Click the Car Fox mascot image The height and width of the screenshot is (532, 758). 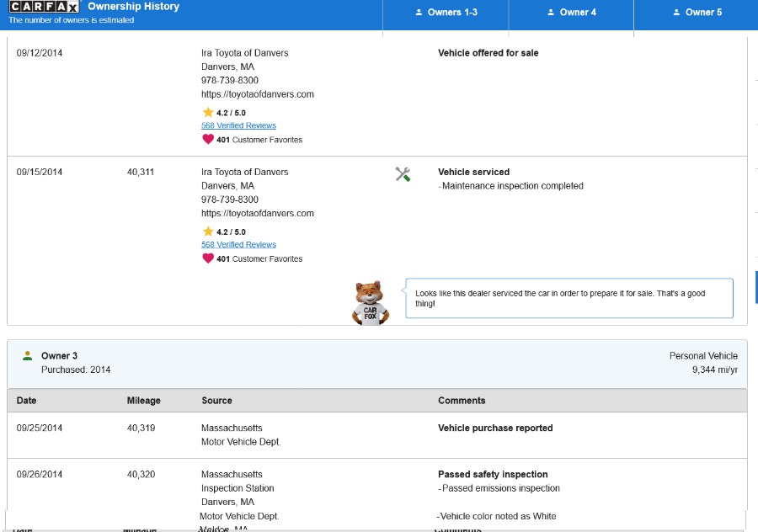point(370,303)
